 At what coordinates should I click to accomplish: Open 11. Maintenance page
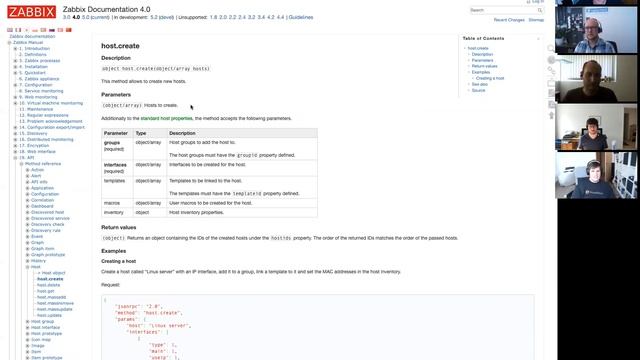click(x=36, y=109)
